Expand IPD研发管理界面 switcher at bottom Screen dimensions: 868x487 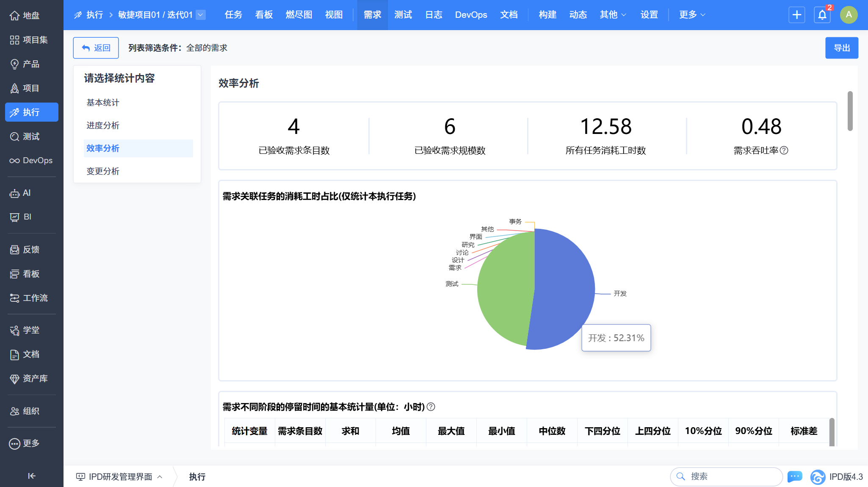click(x=120, y=477)
